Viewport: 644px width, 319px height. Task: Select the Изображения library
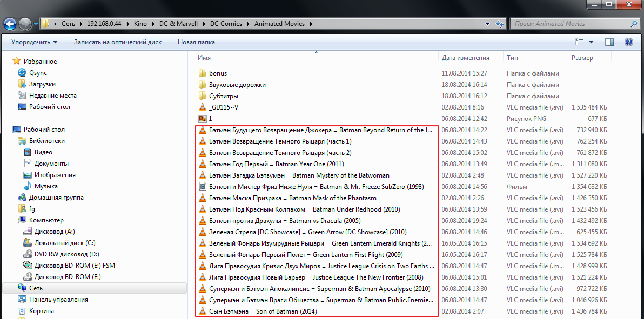55,175
